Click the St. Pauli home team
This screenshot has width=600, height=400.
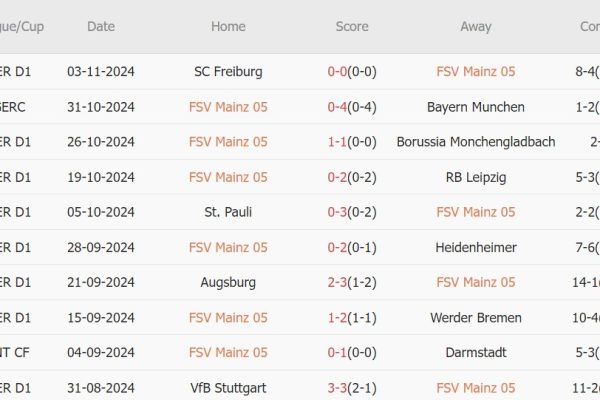point(228,212)
